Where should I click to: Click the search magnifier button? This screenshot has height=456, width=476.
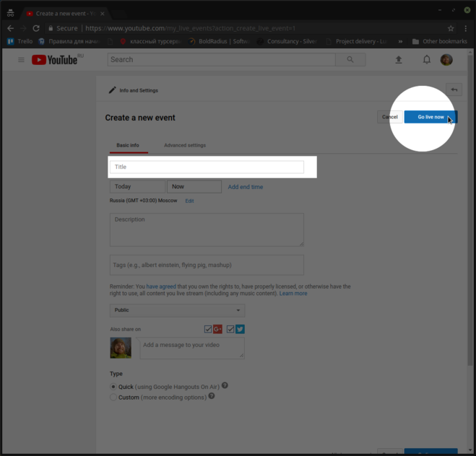(x=350, y=59)
